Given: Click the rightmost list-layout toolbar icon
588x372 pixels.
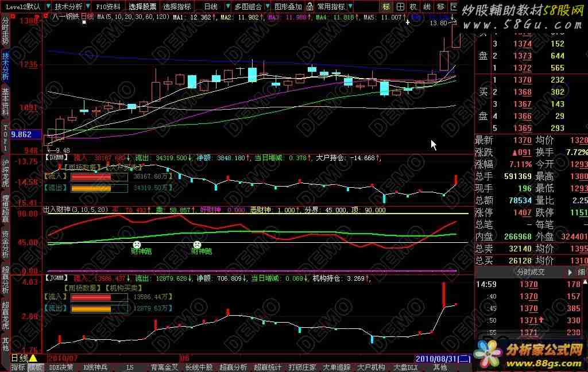Looking at the screenshot, I should tap(454, 6).
